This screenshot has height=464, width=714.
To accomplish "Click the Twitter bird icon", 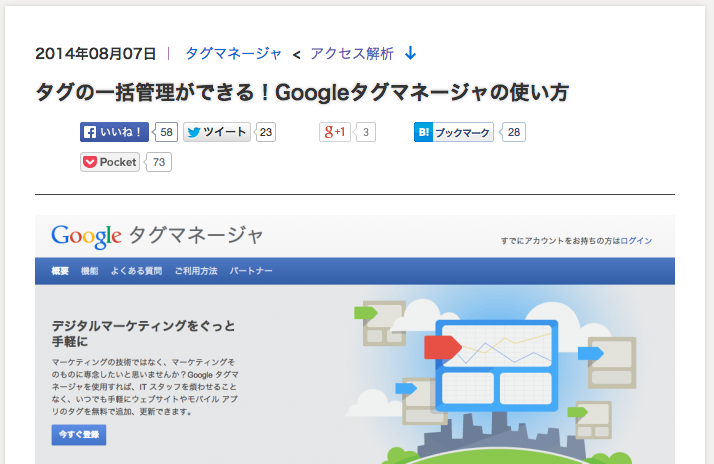I will (x=194, y=132).
